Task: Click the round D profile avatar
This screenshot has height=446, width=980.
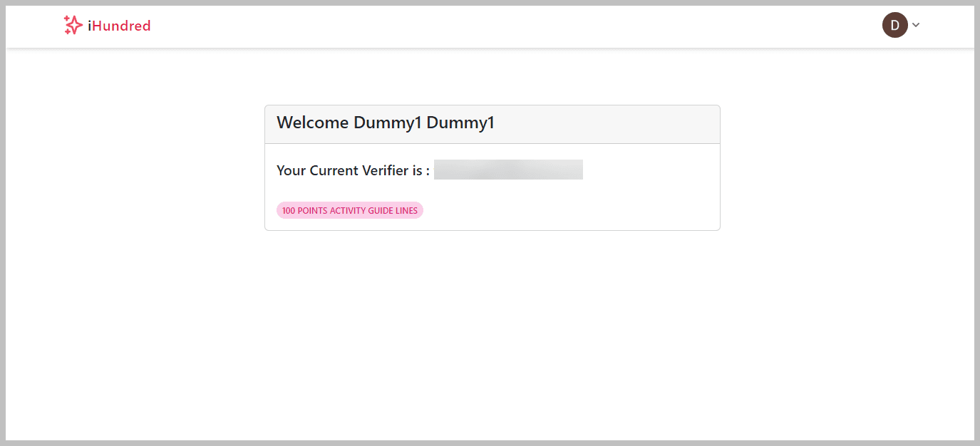Action: click(x=894, y=25)
